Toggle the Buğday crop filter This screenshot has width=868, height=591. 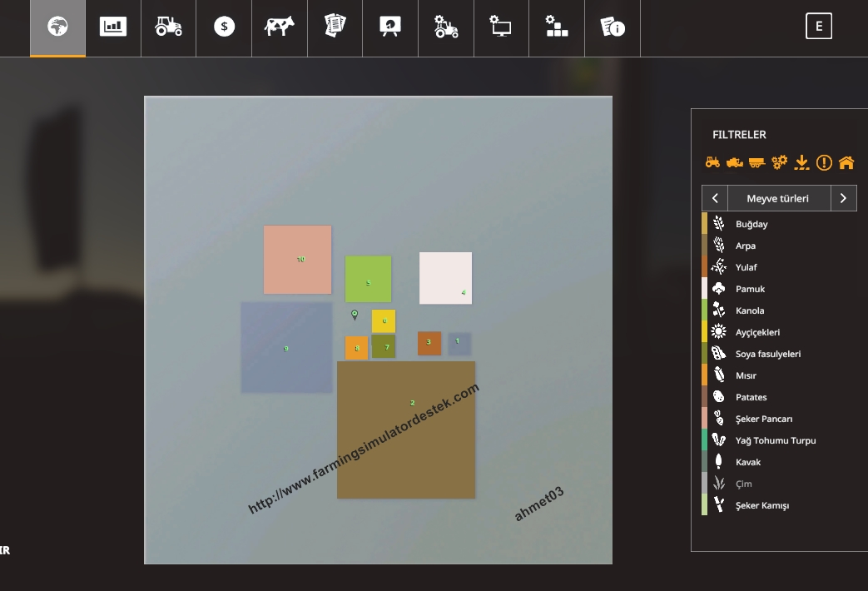(x=751, y=224)
